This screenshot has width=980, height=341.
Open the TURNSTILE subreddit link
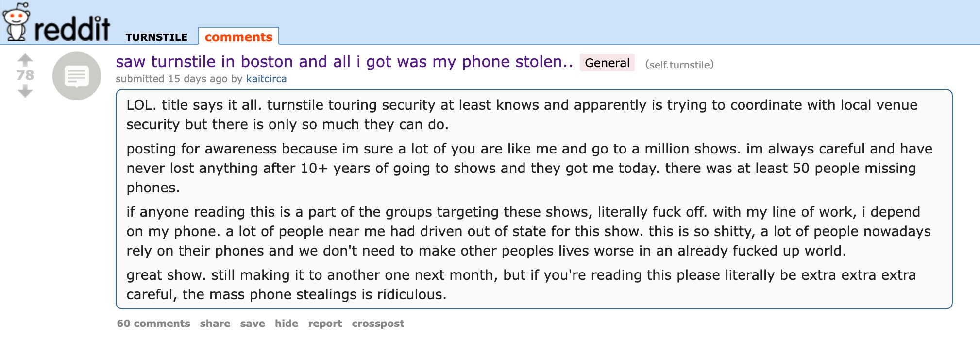point(156,37)
